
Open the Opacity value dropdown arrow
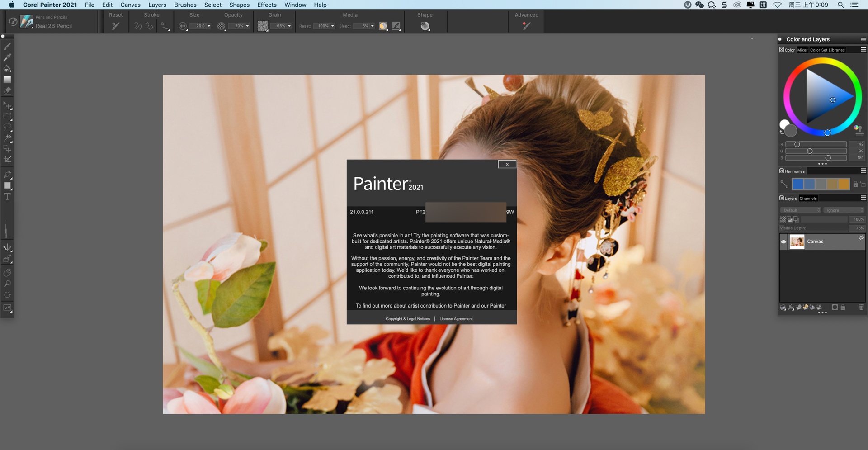click(x=247, y=26)
